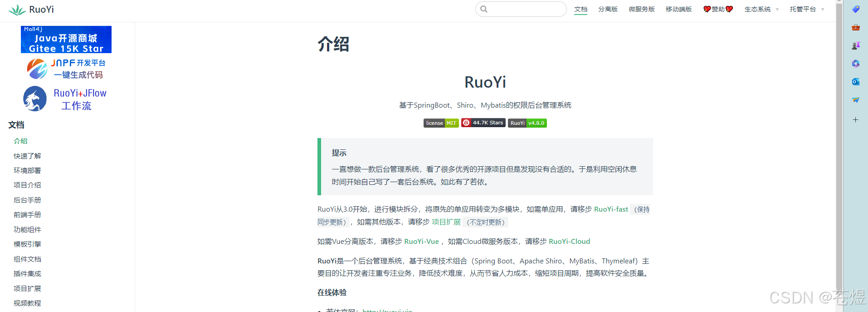Select 组件文档 in the sidebar
Viewport: 868px width, 312px height.
coord(27,259)
